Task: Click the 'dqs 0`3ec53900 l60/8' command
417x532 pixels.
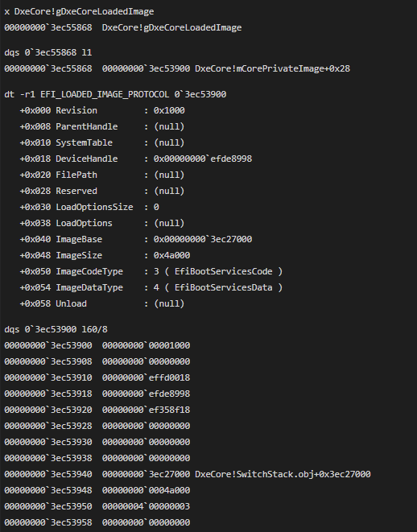Action: pos(56,329)
